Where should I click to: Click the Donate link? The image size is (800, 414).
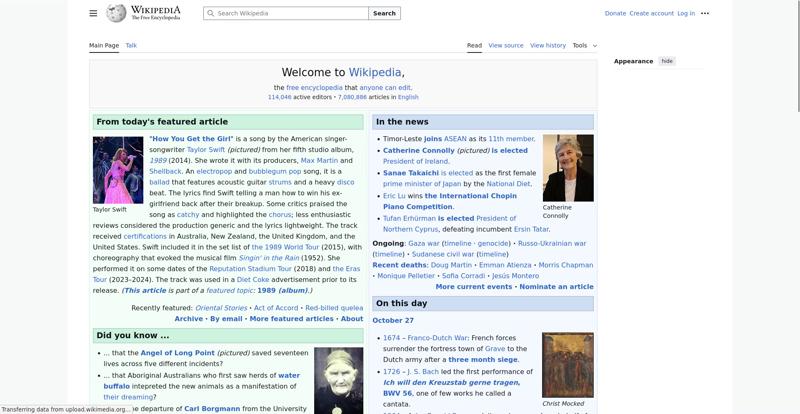[x=615, y=13]
